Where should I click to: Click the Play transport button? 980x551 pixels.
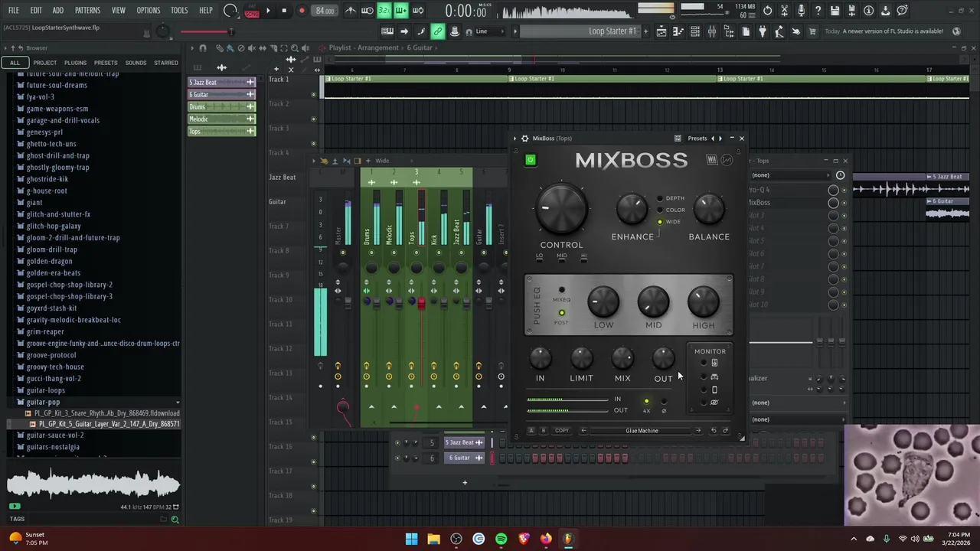tap(268, 11)
